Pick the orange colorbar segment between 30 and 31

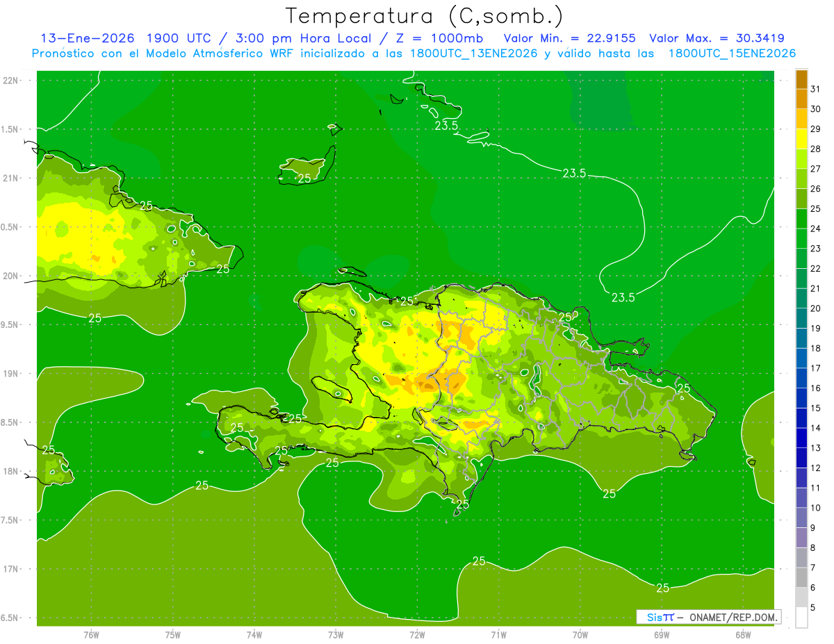801,99
